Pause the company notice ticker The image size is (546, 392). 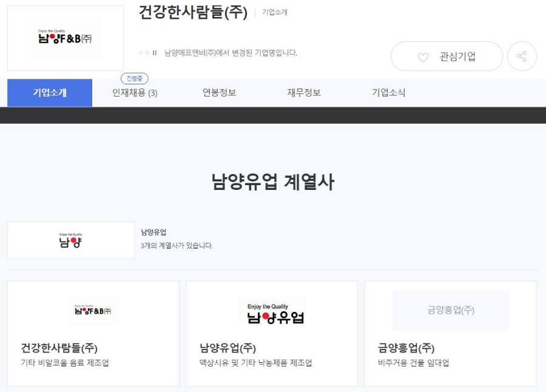[x=155, y=53]
